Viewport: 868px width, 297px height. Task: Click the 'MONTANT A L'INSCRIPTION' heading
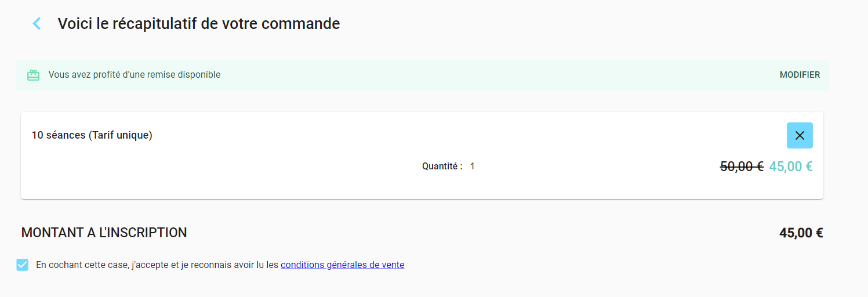pos(104,233)
